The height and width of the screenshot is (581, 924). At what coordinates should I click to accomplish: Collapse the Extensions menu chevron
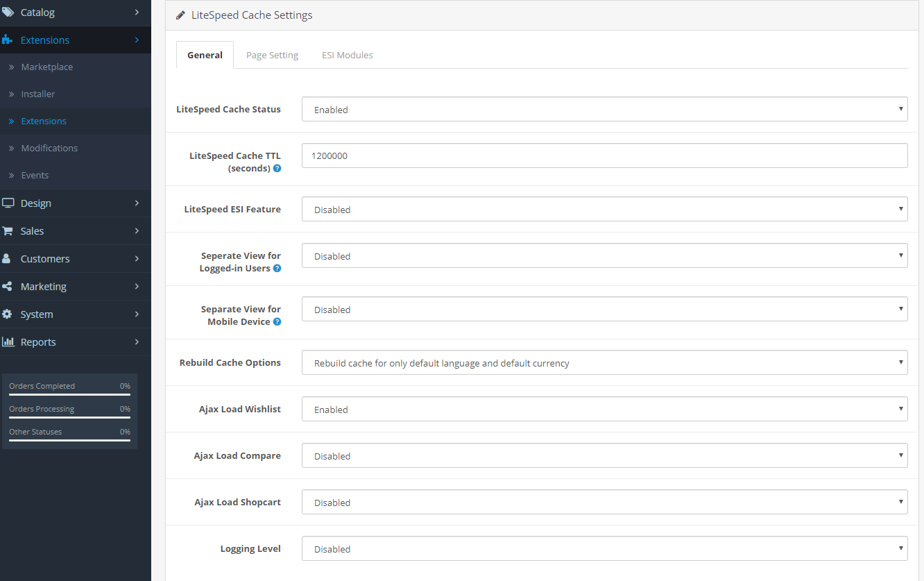point(137,40)
